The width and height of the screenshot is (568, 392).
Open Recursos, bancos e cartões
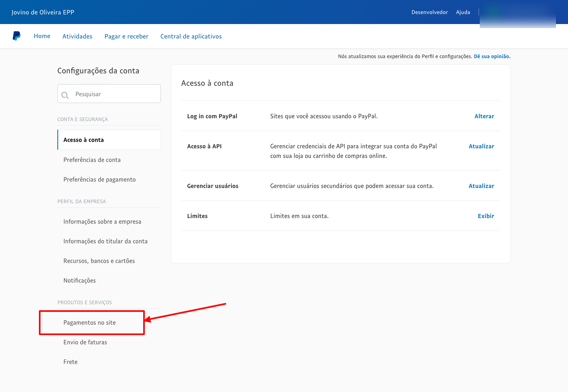pos(99,261)
